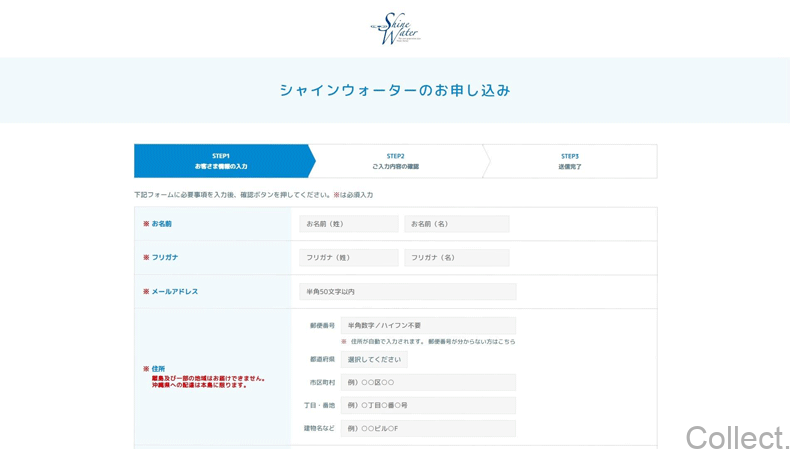790x449 pixels.
Task: Click the シャインウォーターのお申し込み heading
Action: [395, 91]
